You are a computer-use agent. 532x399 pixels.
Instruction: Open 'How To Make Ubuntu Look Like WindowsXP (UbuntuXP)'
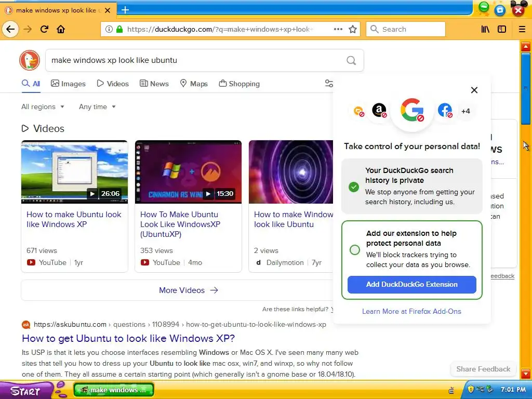click(180, 224)
